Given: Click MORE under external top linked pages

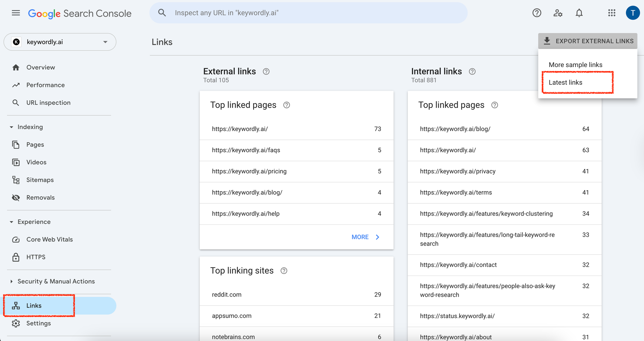Looking at the screenshot, I should pos(366,237).
